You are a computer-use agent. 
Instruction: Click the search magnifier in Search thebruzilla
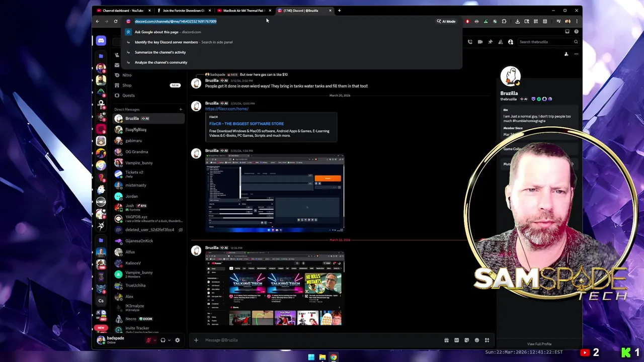(x=576, y=42)
